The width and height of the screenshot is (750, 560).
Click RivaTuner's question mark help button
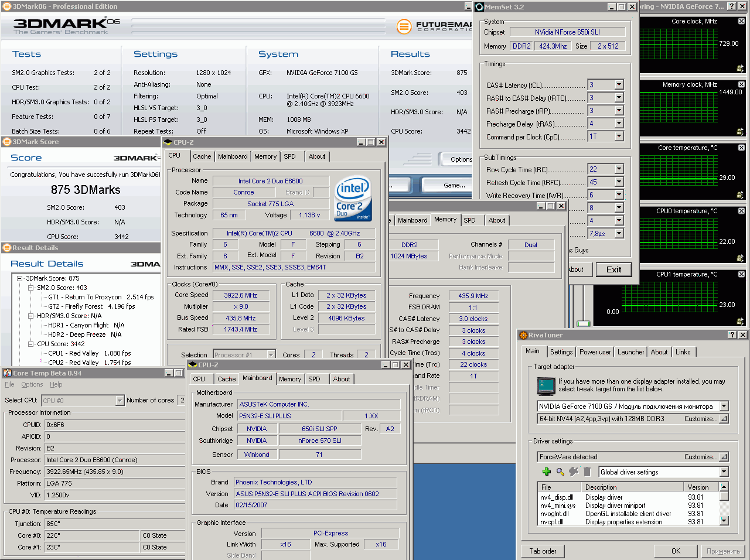tap(732, 334)
